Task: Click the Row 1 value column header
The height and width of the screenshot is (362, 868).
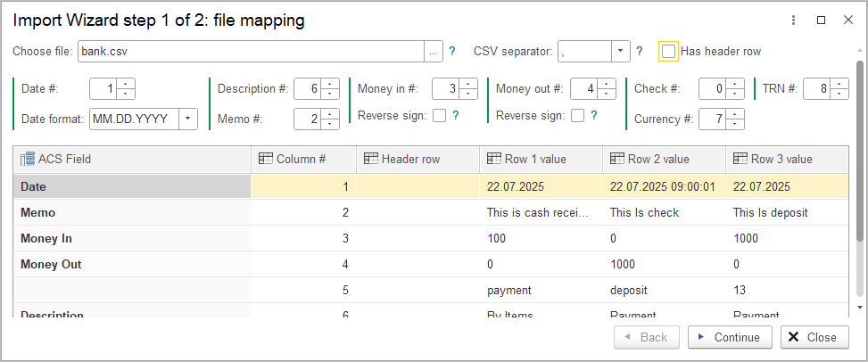Action: tap(541, 159)
